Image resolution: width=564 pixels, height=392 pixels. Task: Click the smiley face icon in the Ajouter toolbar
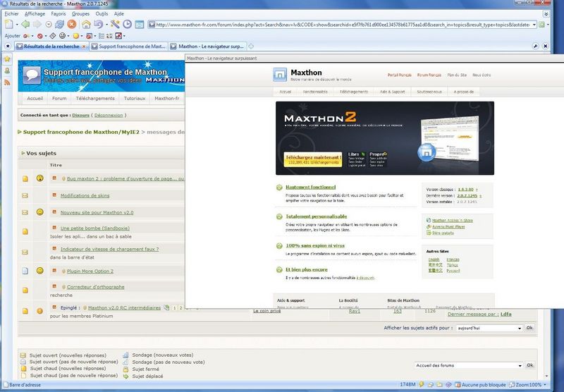point(63,36)
